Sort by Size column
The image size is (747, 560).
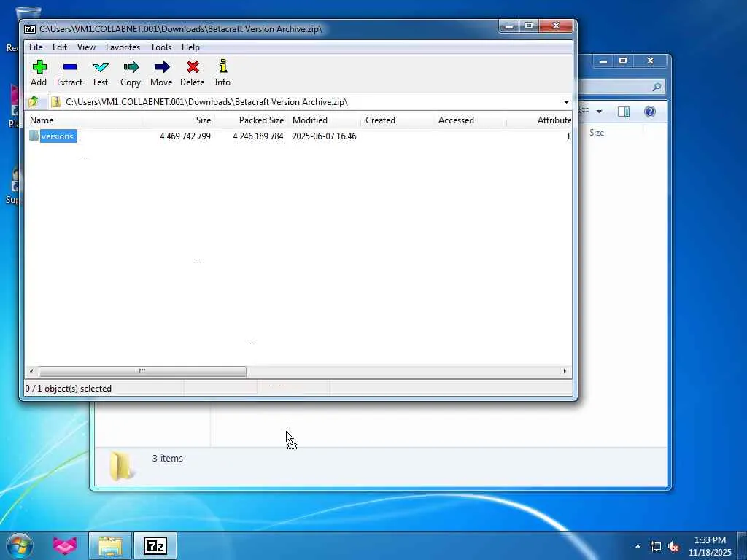(x=178, y=120)
